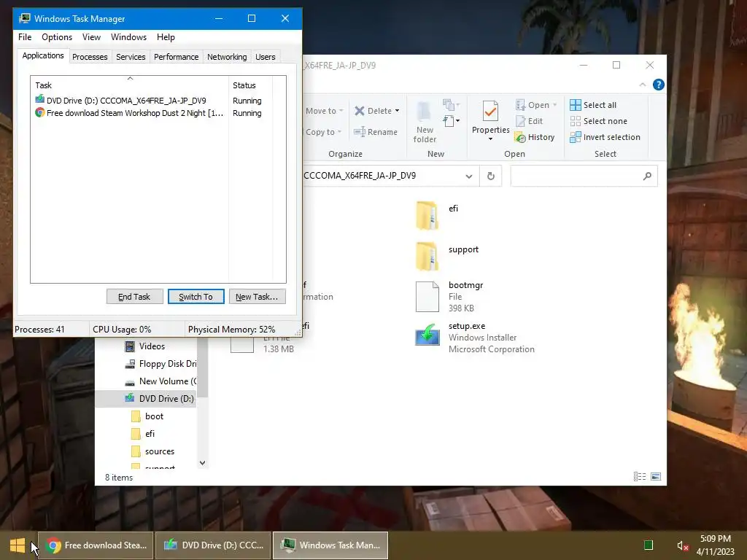Image resolution: width=747 pixels, height=560 pixels.
Task: Open the Options menu in Task Manager
Action: [x=57, y=37]
